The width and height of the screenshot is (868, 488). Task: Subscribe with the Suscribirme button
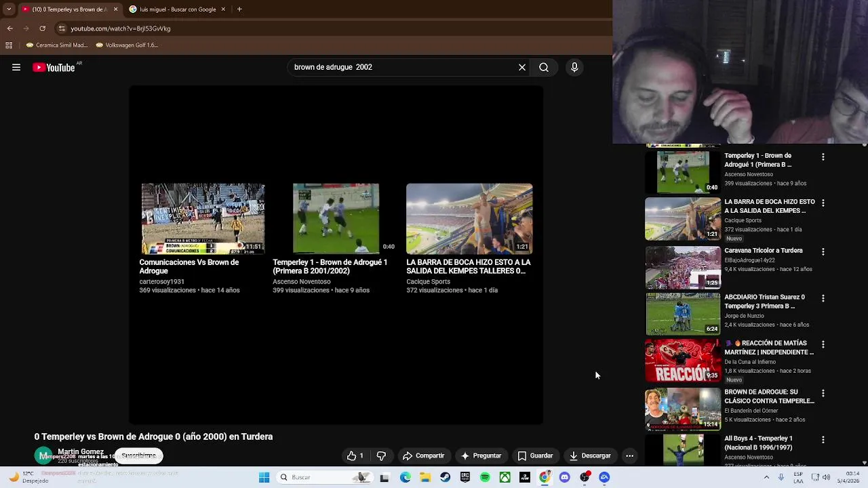pos(139,455)
